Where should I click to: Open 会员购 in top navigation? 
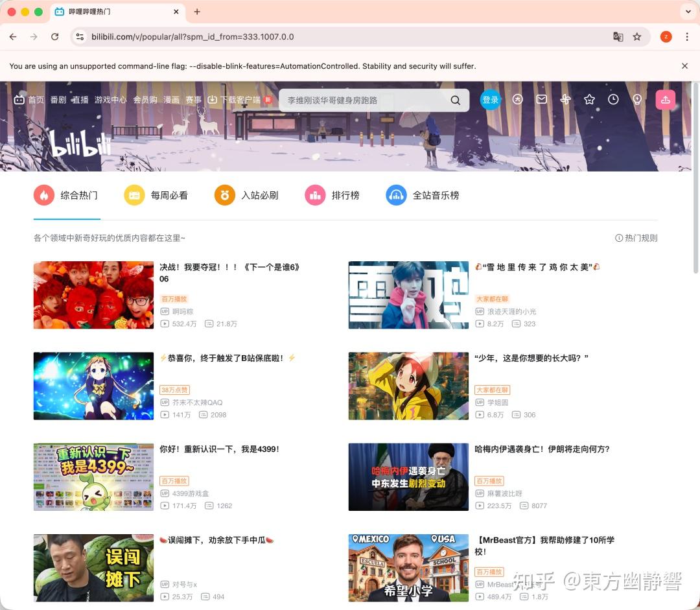(x=145, y=100)
